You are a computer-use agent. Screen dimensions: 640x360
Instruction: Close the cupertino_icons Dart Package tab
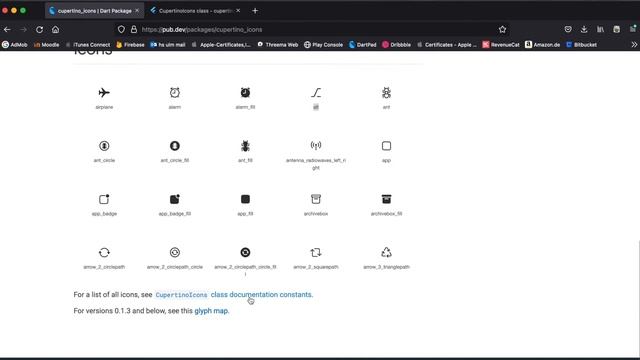click(137, 11)
